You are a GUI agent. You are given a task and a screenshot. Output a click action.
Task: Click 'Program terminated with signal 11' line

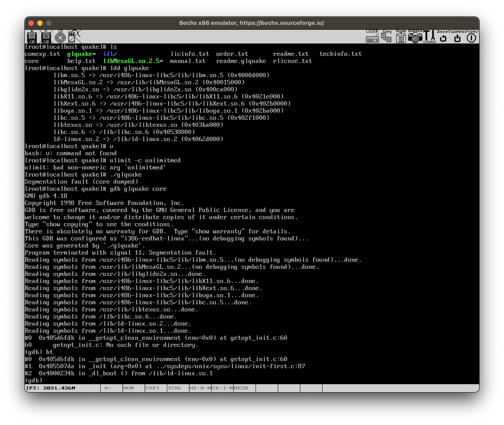point(120,253)
